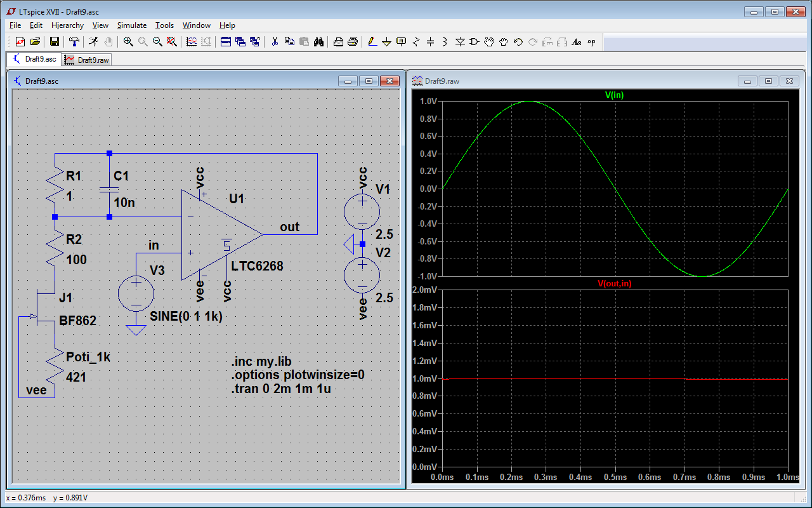The height and width of the screenshot is (508, 812).
Task: Click the Poti_1k resistor label
Action: point(88,357)
